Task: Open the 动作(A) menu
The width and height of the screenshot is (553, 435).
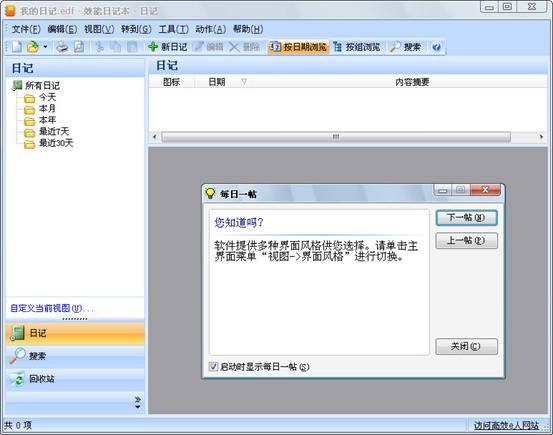Action: pyautogui.click(x=211, y=29)
